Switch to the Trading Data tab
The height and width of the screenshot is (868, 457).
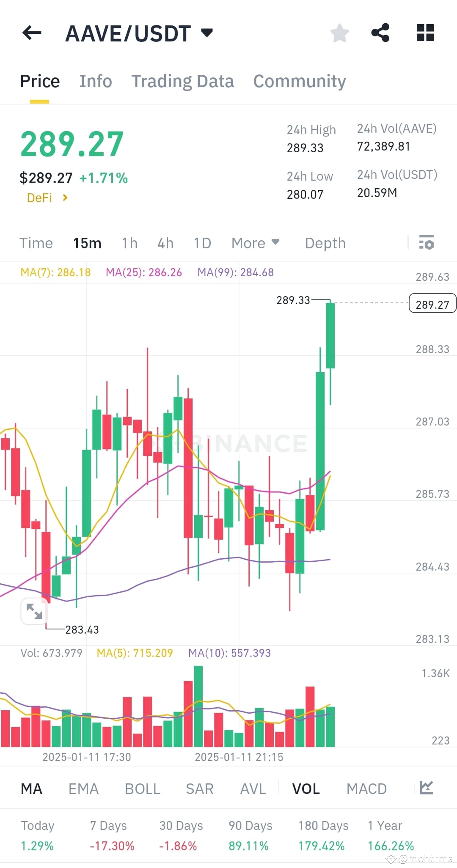[183, 81]
